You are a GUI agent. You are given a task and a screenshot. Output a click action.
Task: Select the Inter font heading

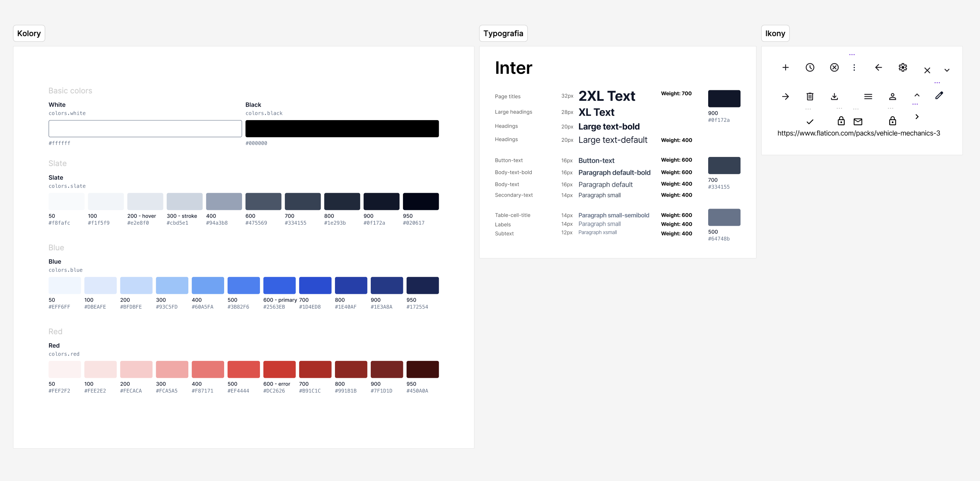point(514,68)
